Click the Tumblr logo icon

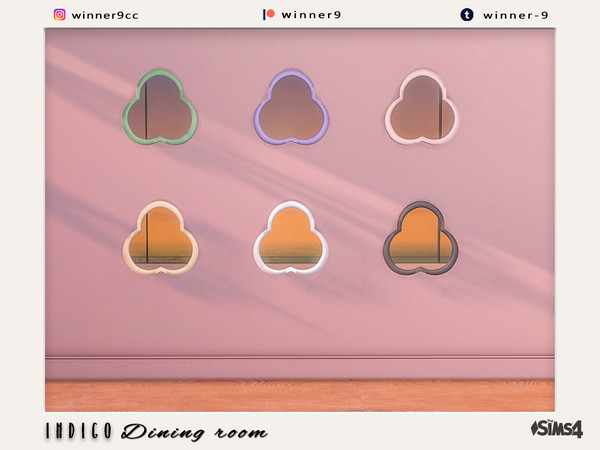click(x=467, y=15)
